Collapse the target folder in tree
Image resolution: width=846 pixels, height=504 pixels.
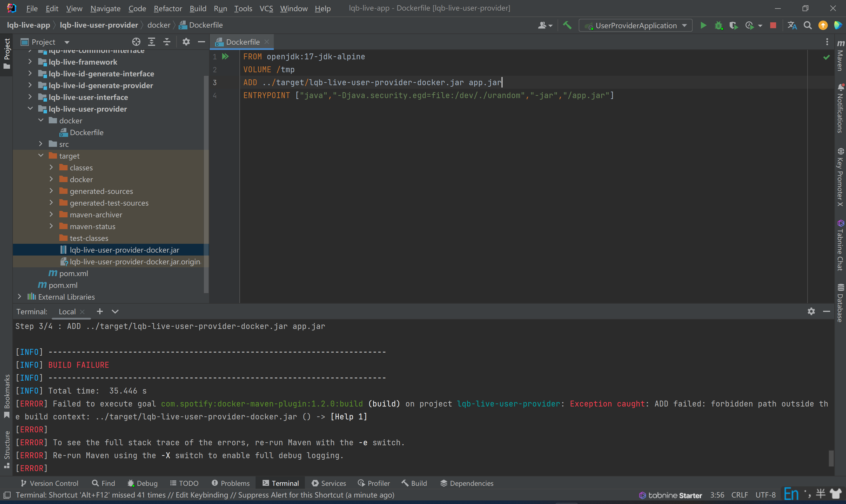41,156
